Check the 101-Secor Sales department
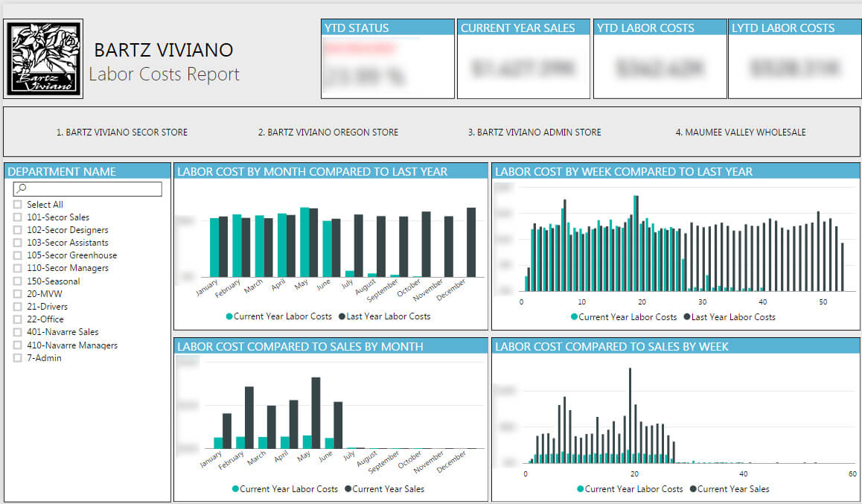Viewport: 862px width, 504px height. [17, 217]
